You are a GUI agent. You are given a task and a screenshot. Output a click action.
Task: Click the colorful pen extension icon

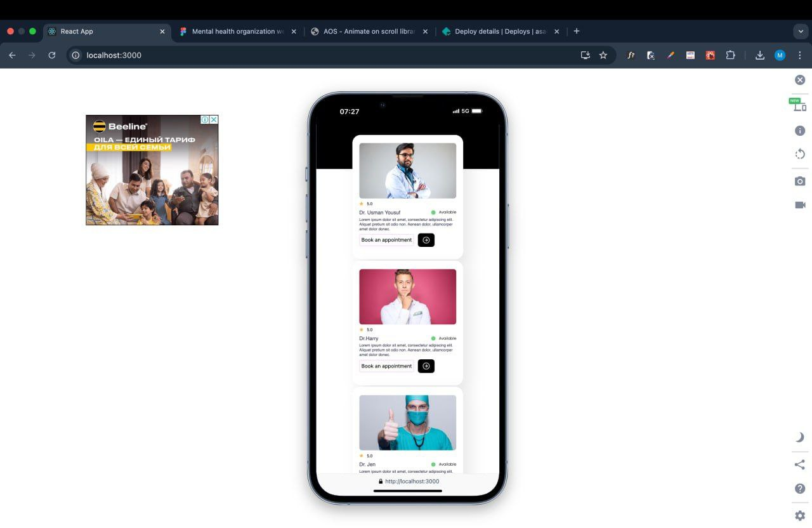[x=671, y=55]
